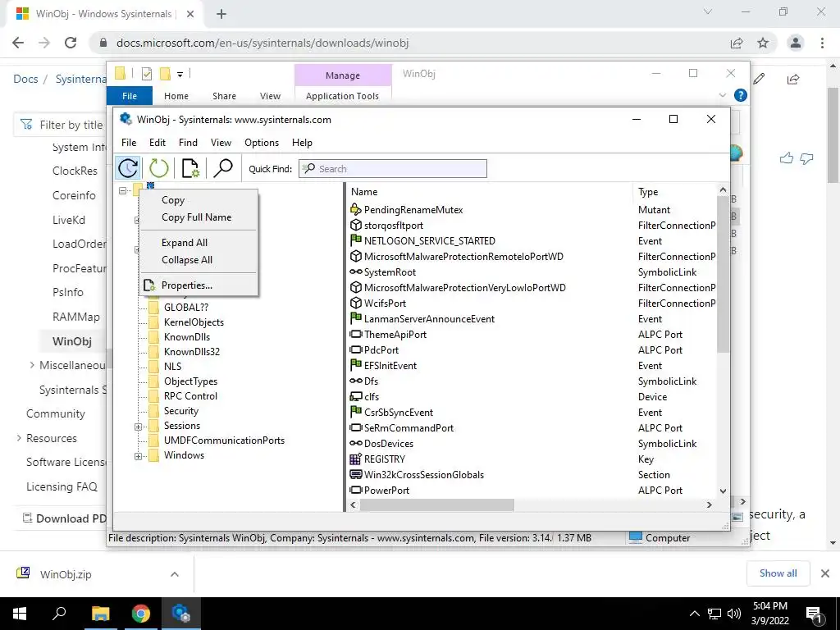
Task: Select the KernelObjects folder icon
Action: 153,322
